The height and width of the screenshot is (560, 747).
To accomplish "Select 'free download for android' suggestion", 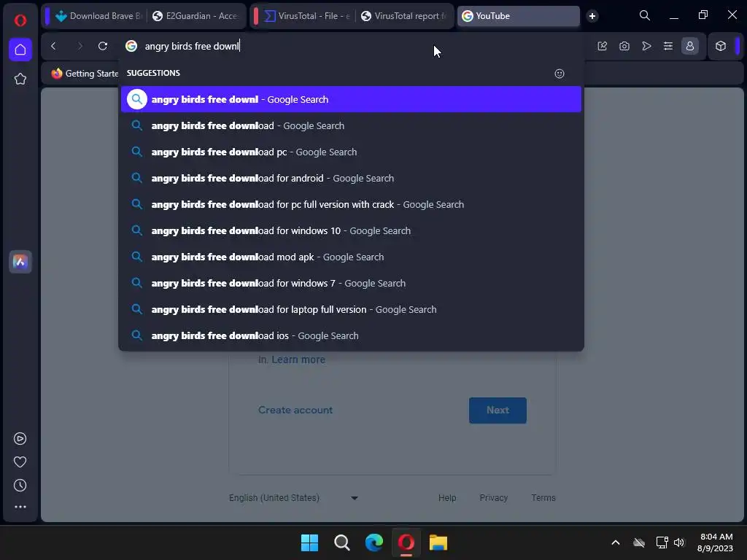I will [x=351, y=178].
